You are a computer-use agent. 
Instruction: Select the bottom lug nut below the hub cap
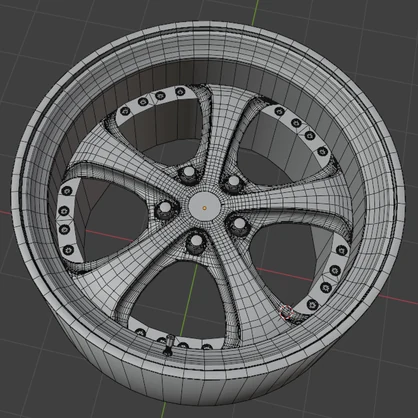pos(197,243)
